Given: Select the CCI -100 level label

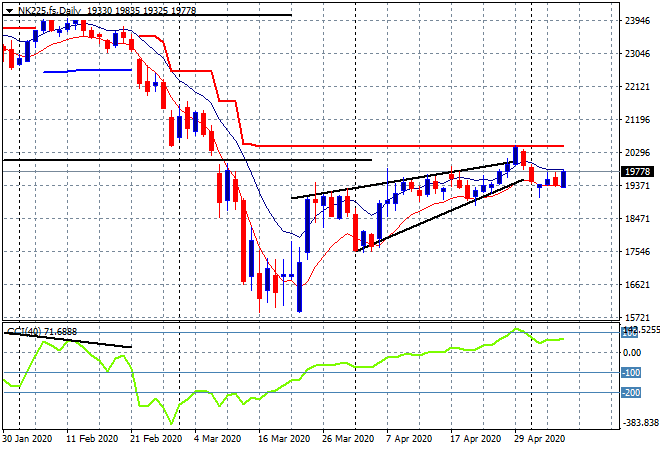Looking at the screenshot, I should click(631, 373).
